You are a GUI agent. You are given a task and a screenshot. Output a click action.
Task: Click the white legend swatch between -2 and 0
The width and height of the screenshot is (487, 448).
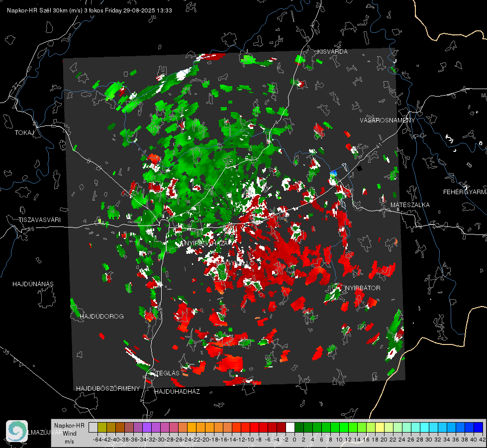tap(290, 427)
